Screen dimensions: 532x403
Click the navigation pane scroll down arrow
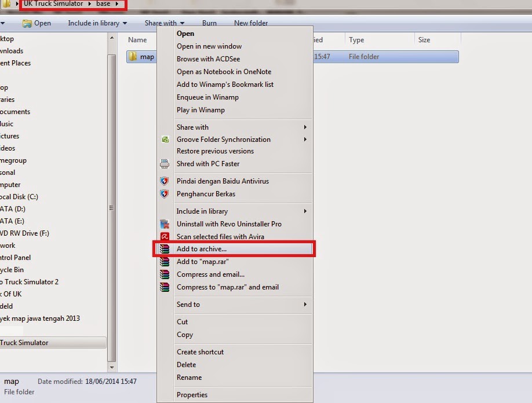point(112,367)
